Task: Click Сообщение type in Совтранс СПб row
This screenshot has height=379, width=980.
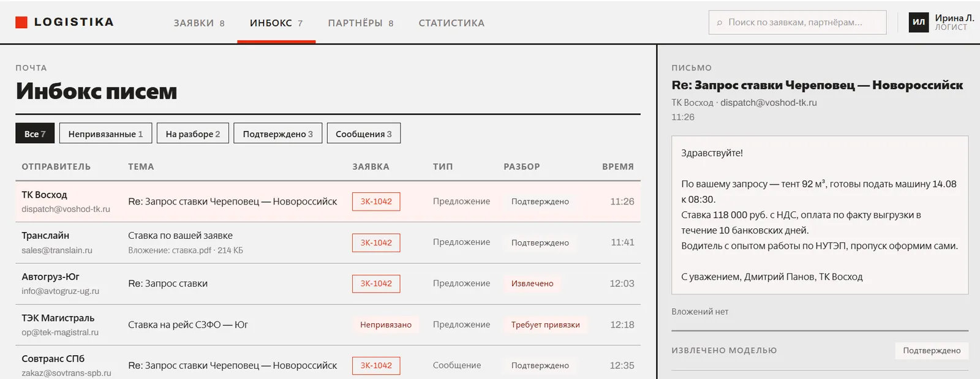Action: tap(457, 366)
